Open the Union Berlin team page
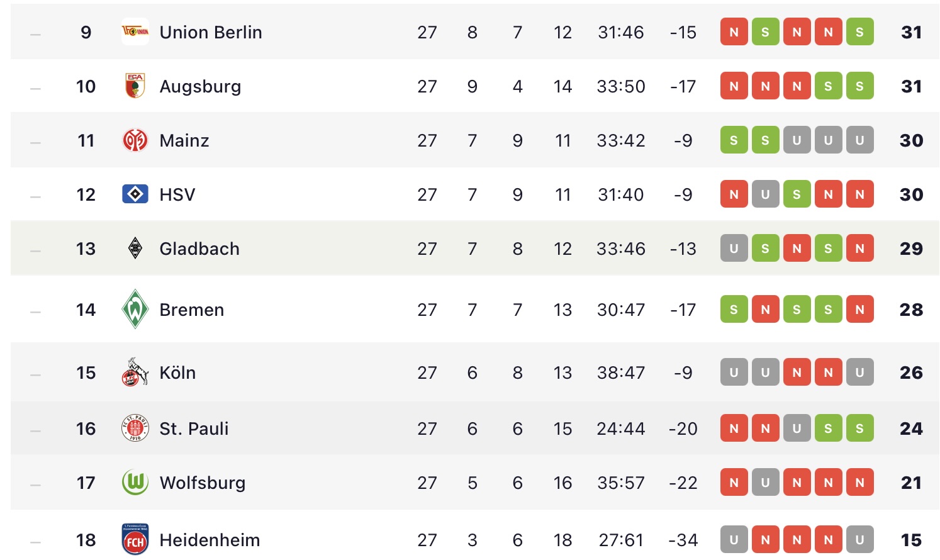Viewport: 940px width, 560px height. (211, 32)
